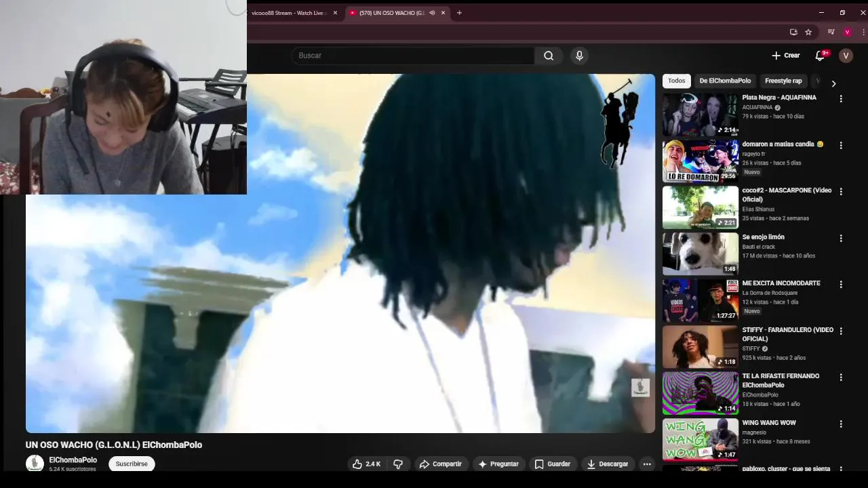Image resolution: width=868 pixels, height=488 pixels.
Task: Play TE LA RIFASTE FERNANDO thumbnail
Action: tap(701, 393)
